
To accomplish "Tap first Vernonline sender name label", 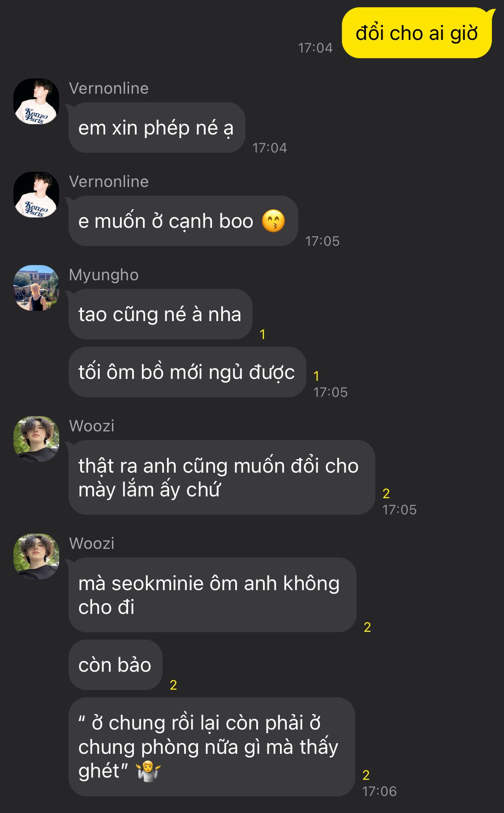I will point(109,88).
